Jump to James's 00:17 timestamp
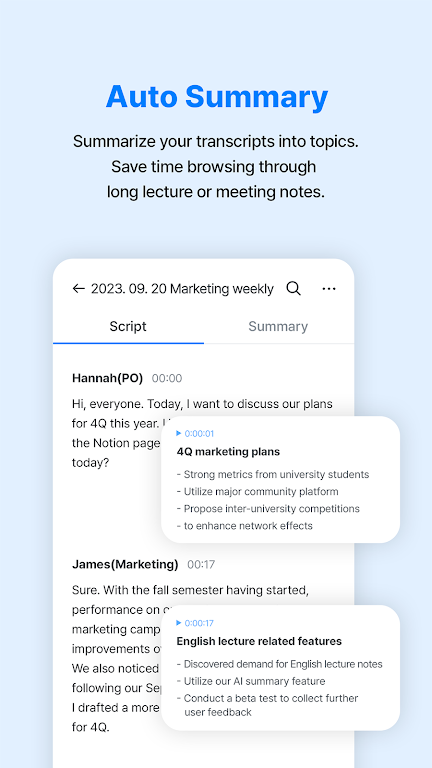Viewport: 432px width, 768px height. pyautogui.click(x=201, y=564)
